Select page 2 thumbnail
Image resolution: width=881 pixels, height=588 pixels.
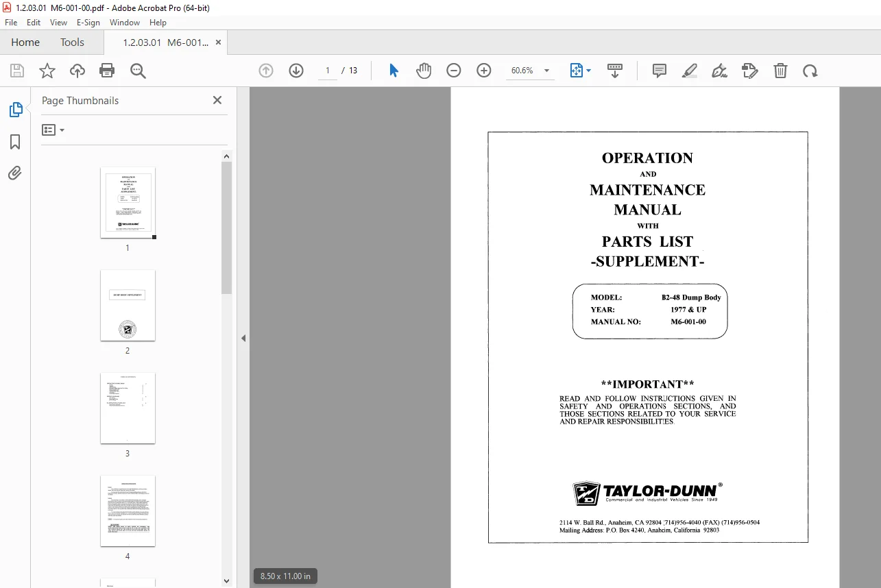click(x=128, y=305)
